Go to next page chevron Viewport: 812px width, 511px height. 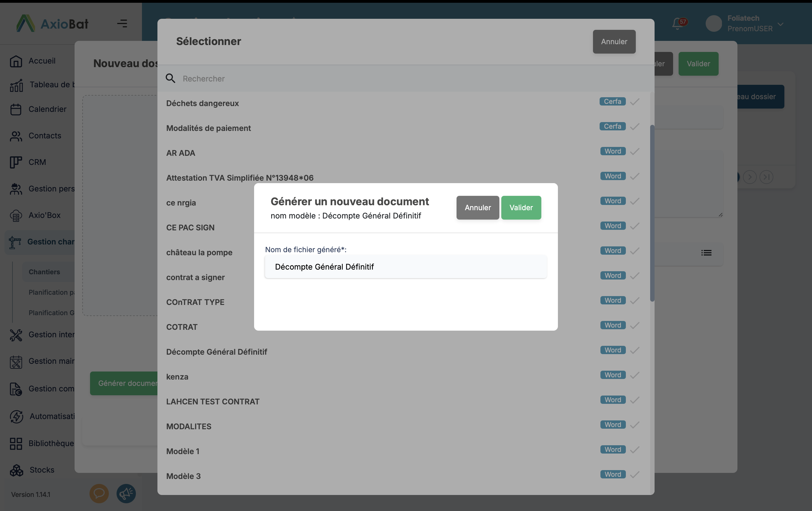pos(750,177)
